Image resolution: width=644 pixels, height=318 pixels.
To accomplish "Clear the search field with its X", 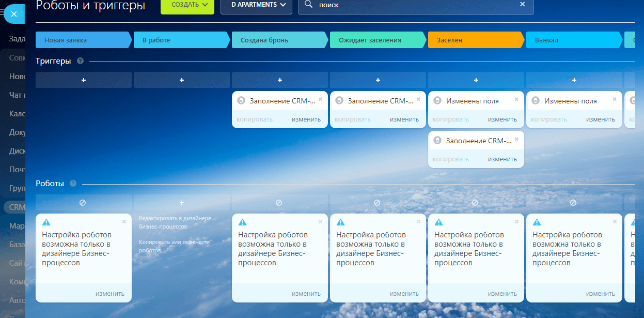I will (x=522, y=4).
